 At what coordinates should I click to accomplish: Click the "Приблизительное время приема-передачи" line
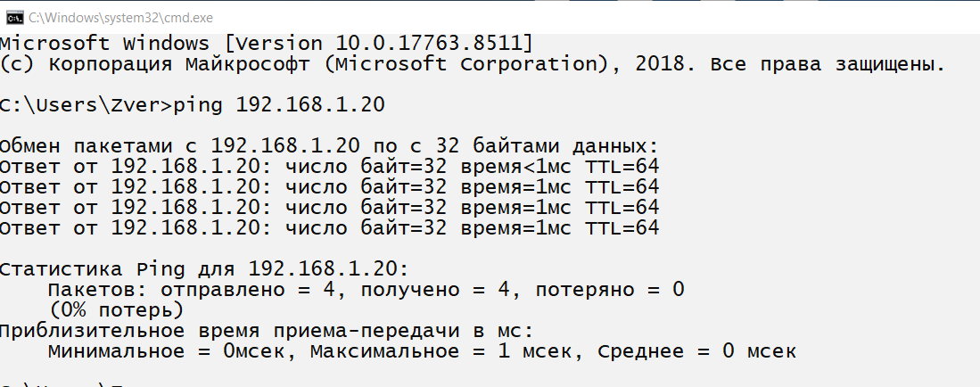click(266, 331)
